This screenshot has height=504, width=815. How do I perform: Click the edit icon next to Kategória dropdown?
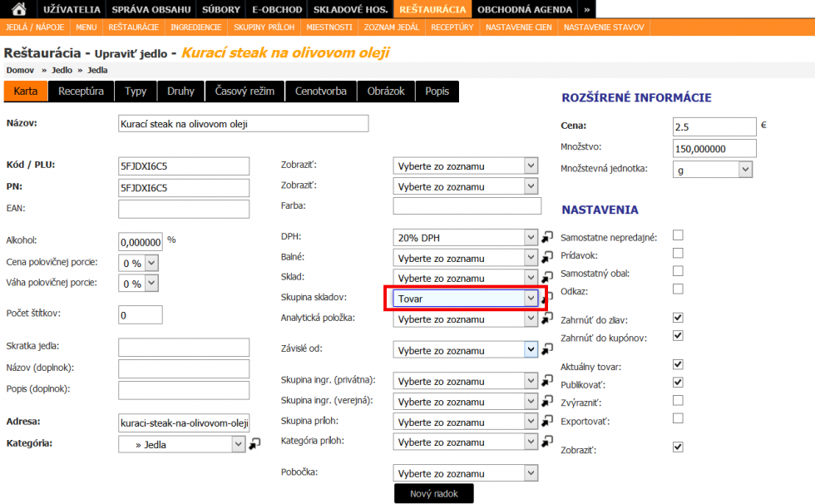255,444
